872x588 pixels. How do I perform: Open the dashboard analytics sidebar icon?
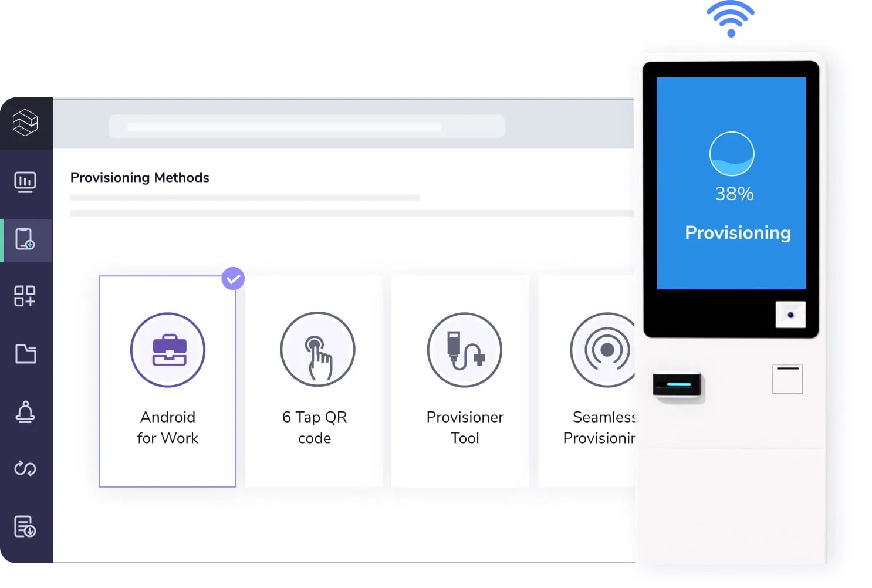pos(26,182)
